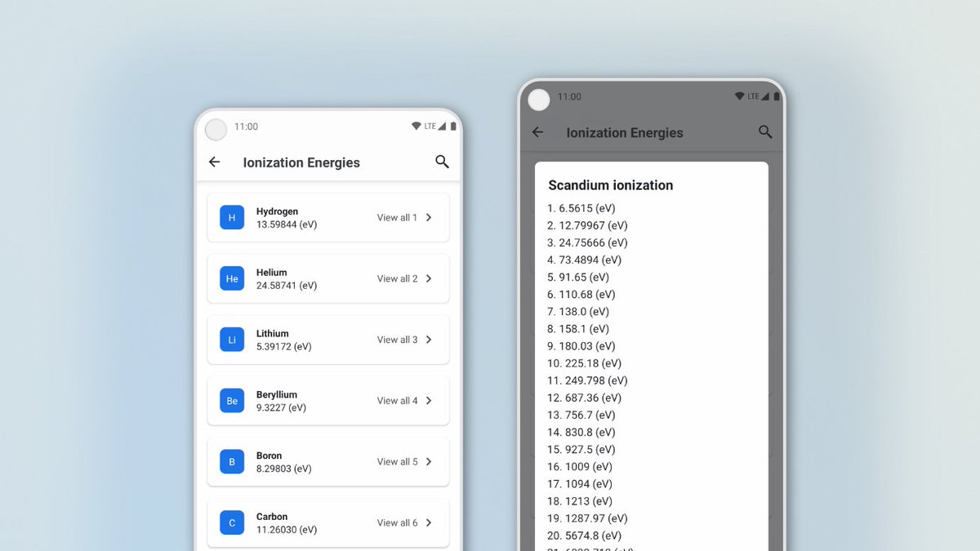Viewport: 980px width, 551px height.
Task: Tap battery icon in right phone status bar
Action: tap(777, 96)
